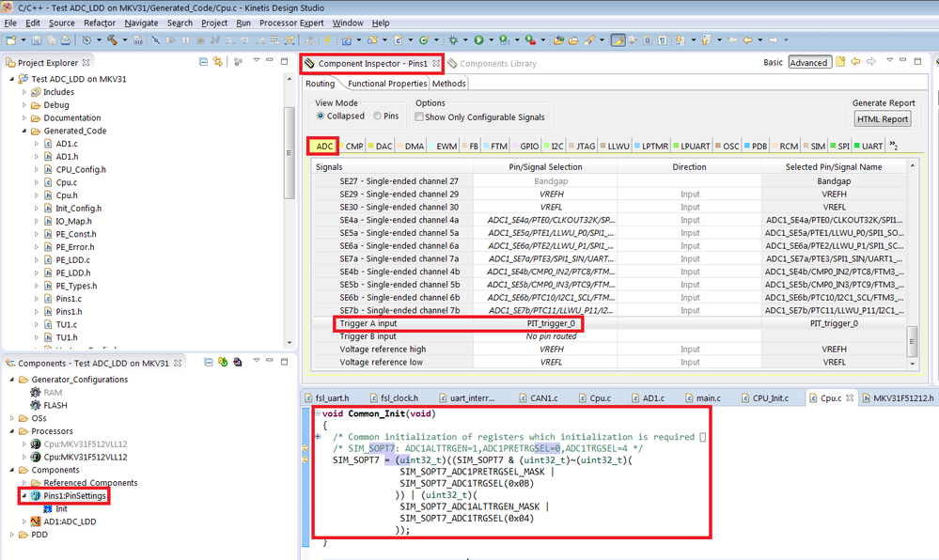Viewport: 939px width, 560px height.
Task: Switch to Advanced view mode
Action: (x=808, y=62)
